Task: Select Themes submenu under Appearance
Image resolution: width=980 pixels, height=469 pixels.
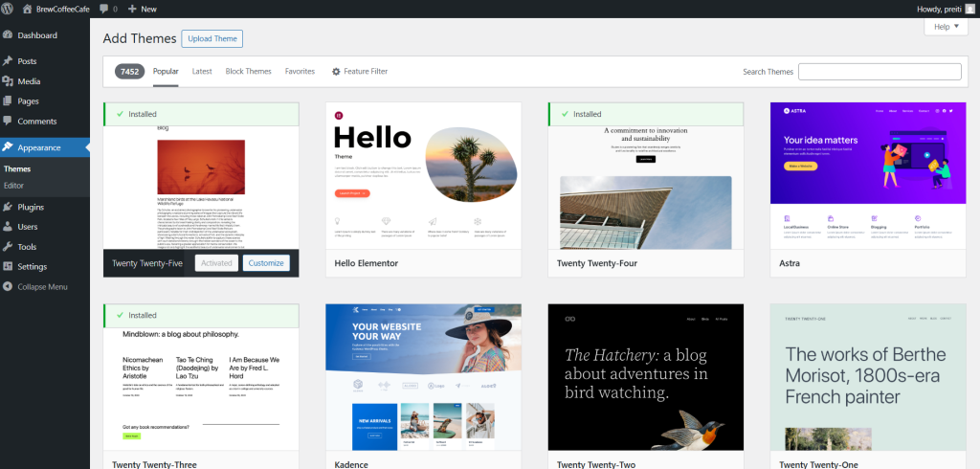Action: click(x=17, y=168)
